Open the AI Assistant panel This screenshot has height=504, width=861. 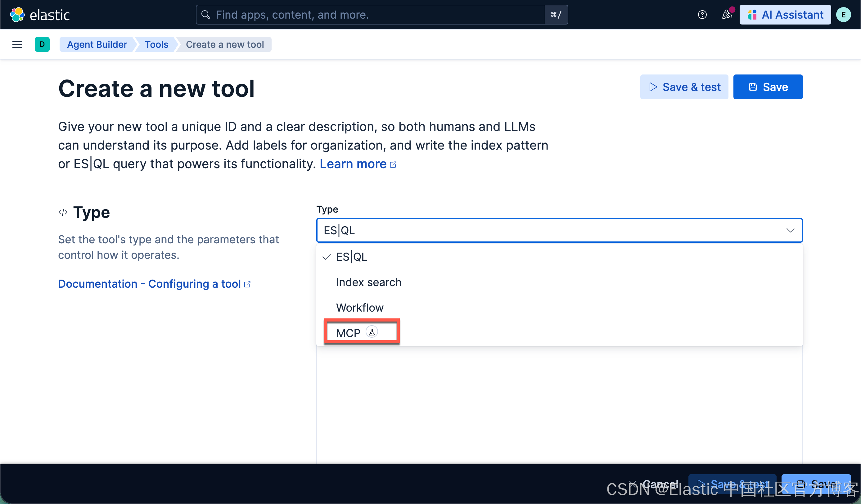point(785,15)
